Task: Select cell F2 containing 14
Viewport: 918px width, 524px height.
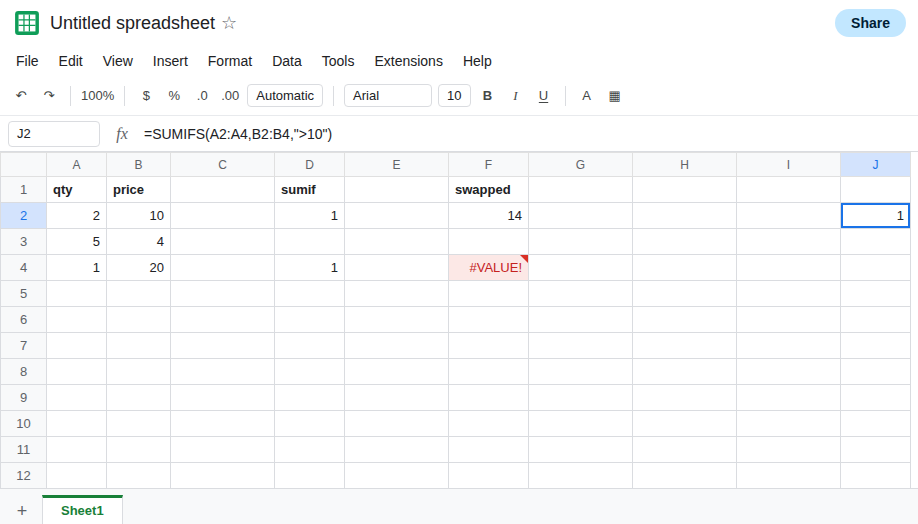Action: (x=488, y=215)
